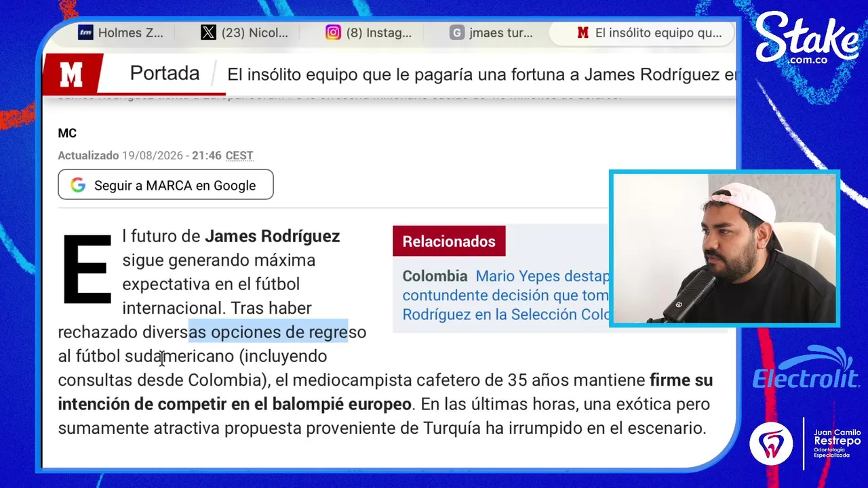Switch to the (8) Instag... tab
This screenshot has height=488, width=868.
pos(369,33)
